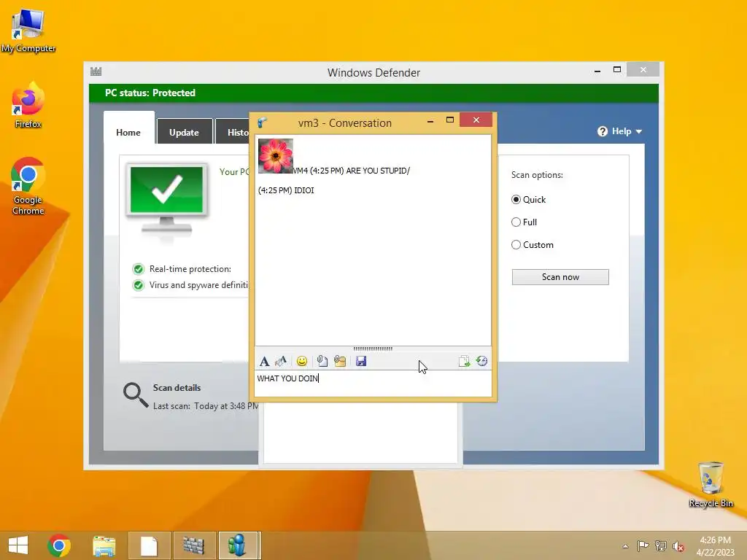Minimize the vm3 Conversation window

(x=430, y=120)
